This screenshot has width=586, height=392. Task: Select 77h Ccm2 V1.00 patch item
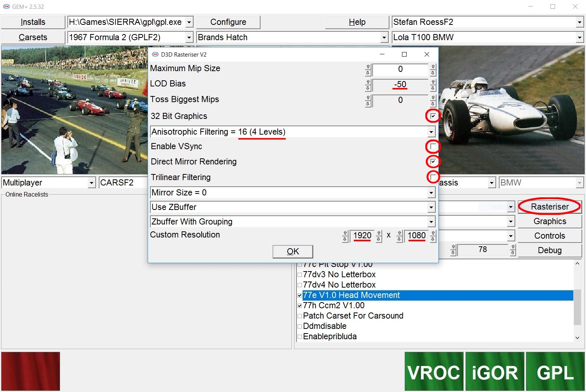[333, 306]
